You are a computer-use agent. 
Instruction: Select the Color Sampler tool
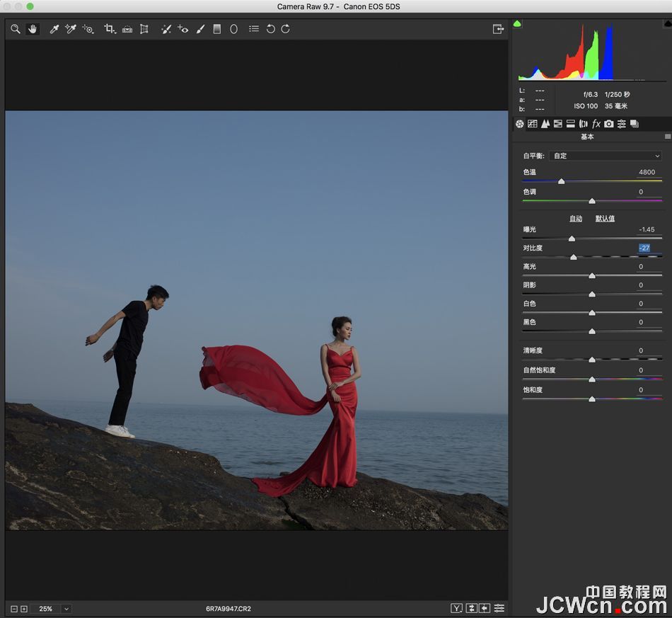pyautogui.click(x=70, y=29)
